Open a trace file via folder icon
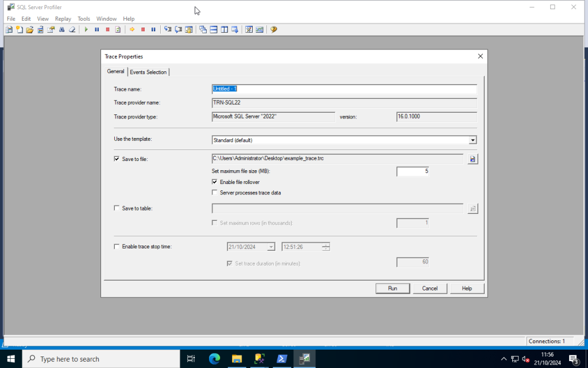Screen dimensions: 588x368 (30, 30)
